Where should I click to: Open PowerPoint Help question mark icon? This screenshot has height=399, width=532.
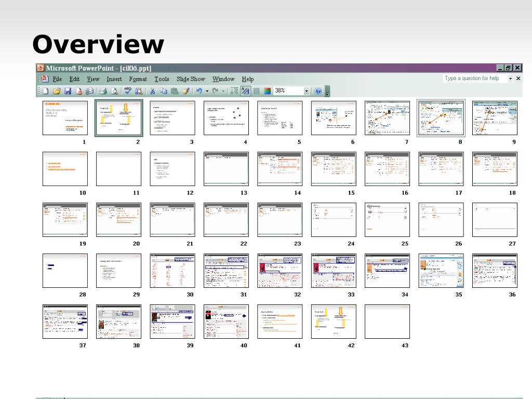[318, 91]
